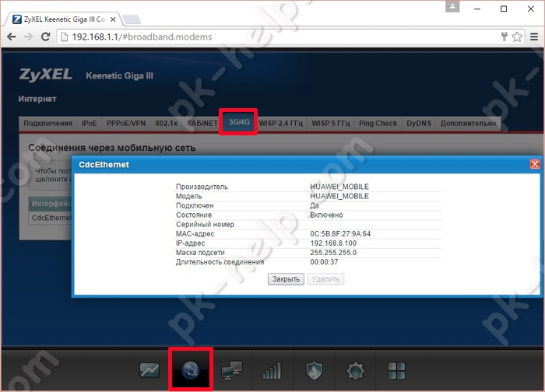Switch to the WISP 5 ГГц tab
545x392 pixels.
(x=331, y=123)
